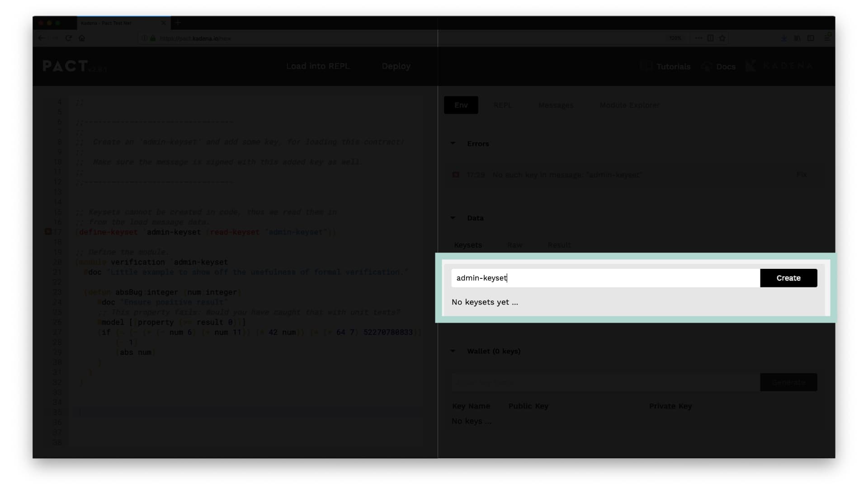This screenshot has width=868, height=488.
Task: Toggle the browser sidebar icon
Action: click(x=811, y=38)
